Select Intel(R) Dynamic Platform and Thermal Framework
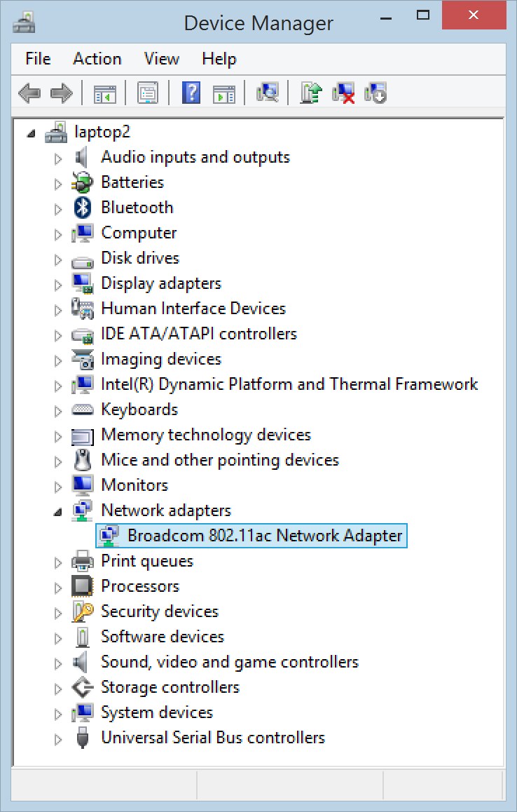 click(x=289, y=384)
